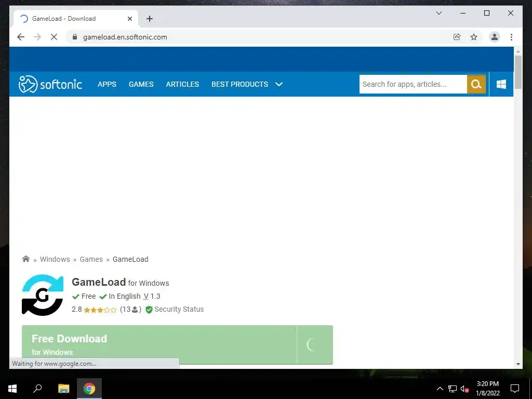Screen dimensions: 532x399
Task: Click the scrollbar up arrow
Action: click(x=518, y=51)
